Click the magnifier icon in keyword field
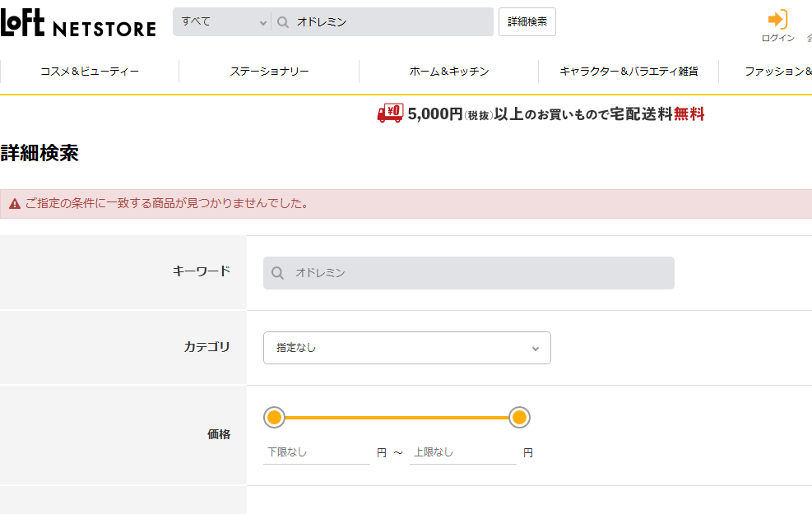This screenshot has width=812, height=514. (277, 273)
